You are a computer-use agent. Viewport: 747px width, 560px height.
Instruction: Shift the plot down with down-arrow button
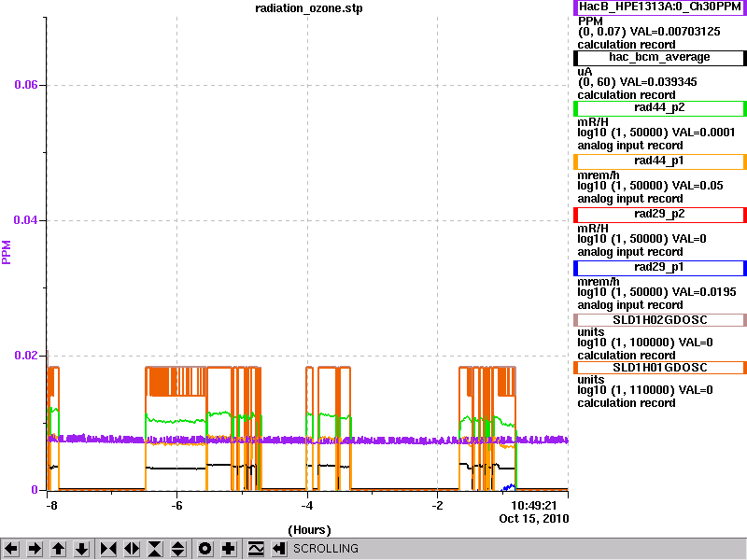click(x=81, y=549)
